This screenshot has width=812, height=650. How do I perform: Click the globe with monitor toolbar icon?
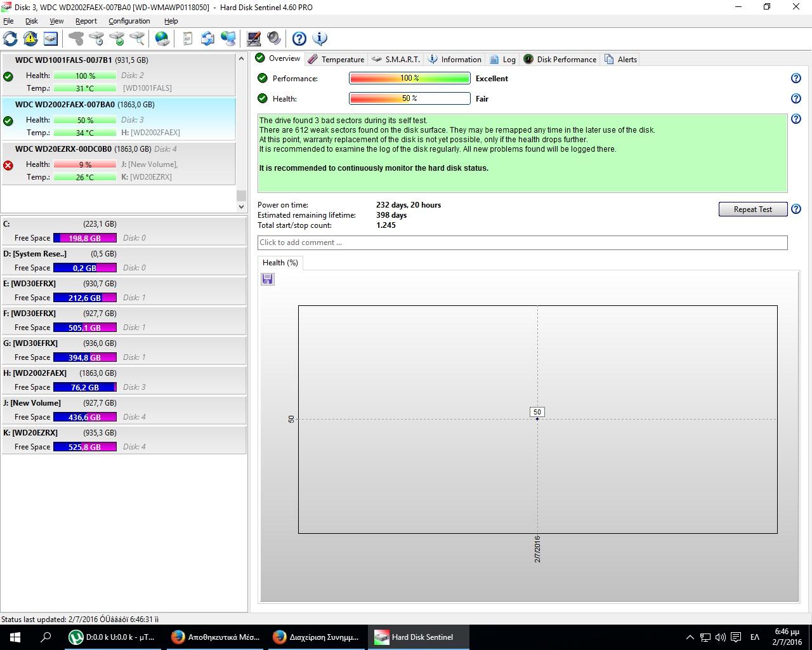(x=228, y=39)
